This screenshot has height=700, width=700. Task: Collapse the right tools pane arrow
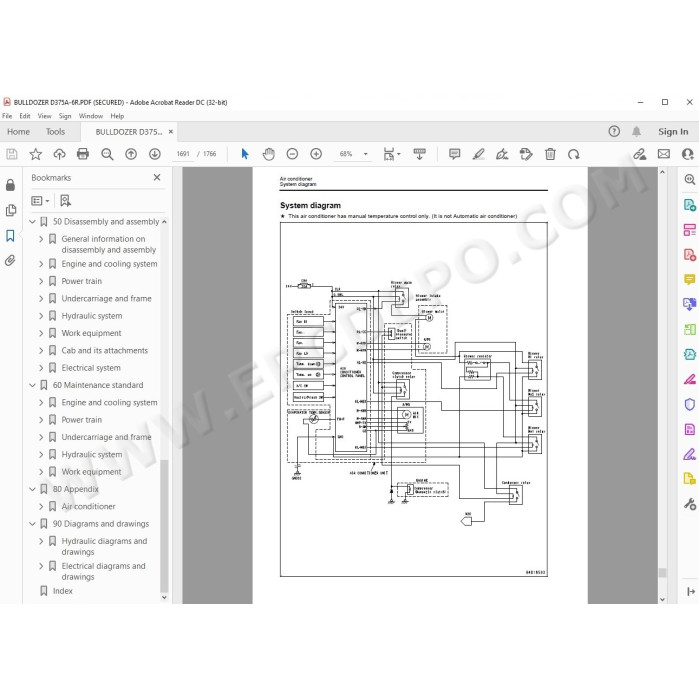pos(691,591)
